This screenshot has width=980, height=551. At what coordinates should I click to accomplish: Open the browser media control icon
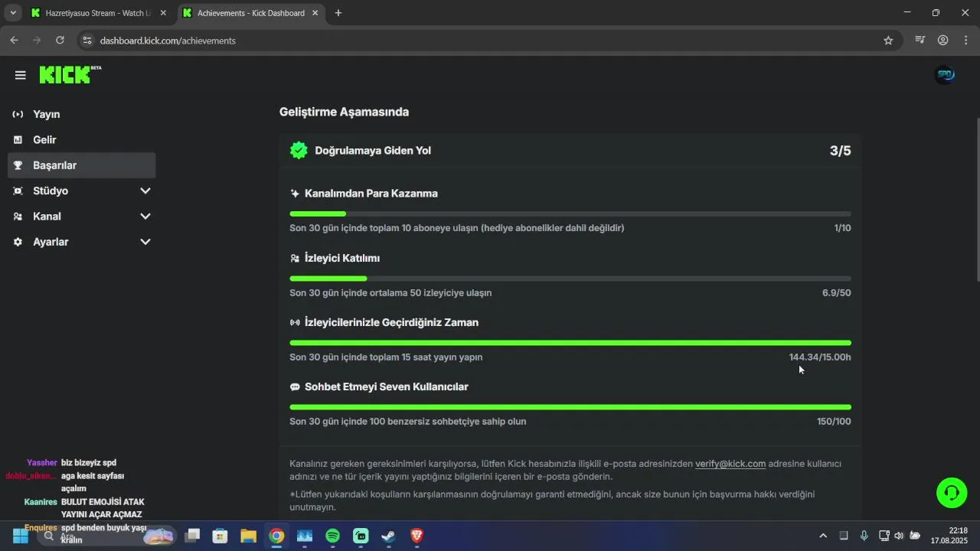(x=920, y=41)
